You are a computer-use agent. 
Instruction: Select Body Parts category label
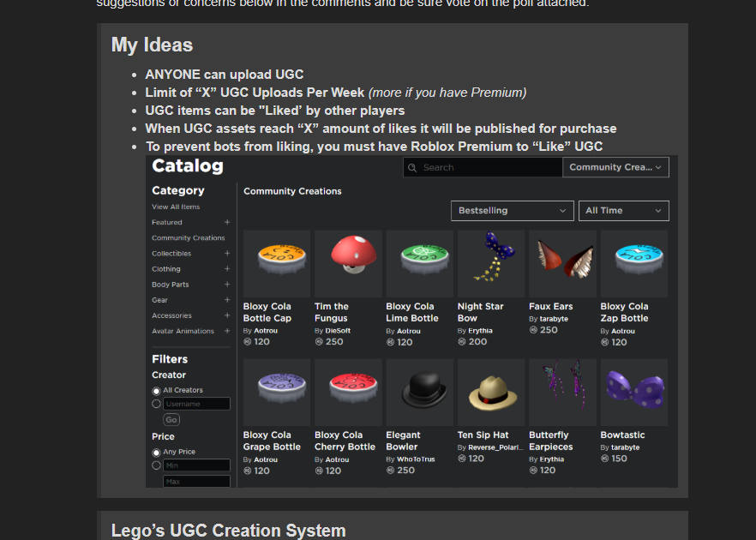click(x=171, y=285)
